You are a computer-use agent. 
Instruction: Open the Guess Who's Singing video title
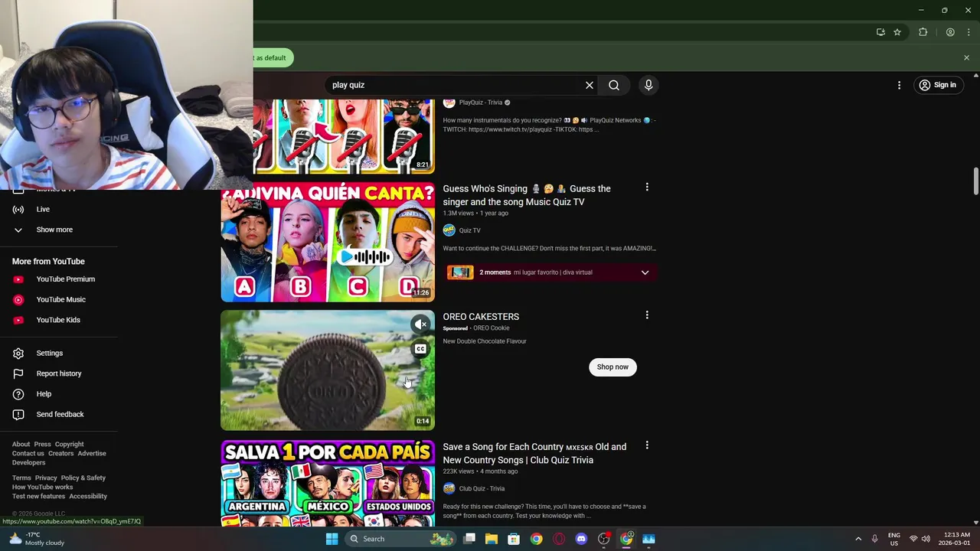(527, 195)
